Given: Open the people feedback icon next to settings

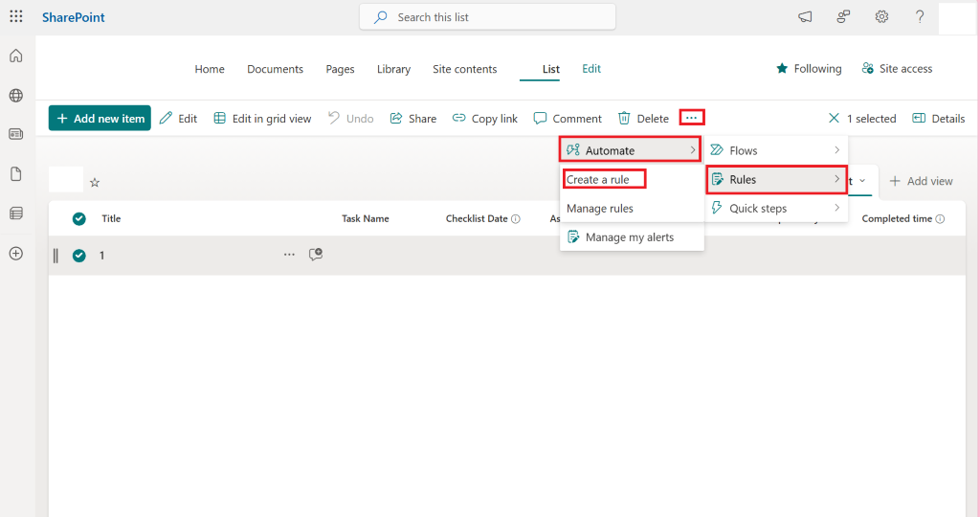Looking at the screenshot, I should click(843, 17).
